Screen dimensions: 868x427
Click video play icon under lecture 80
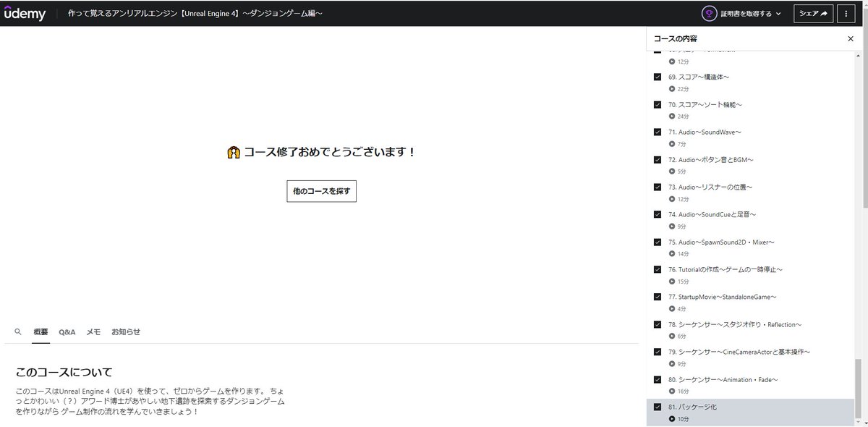tap(672, 392)
